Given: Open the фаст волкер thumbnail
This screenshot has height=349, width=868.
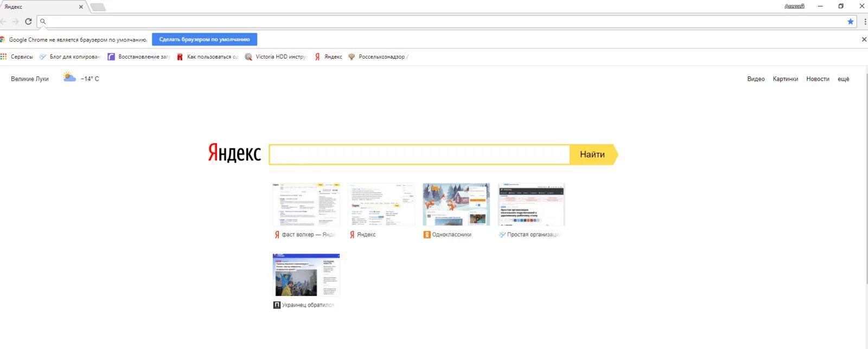Looking at the screenshot, I should (306, 204).
